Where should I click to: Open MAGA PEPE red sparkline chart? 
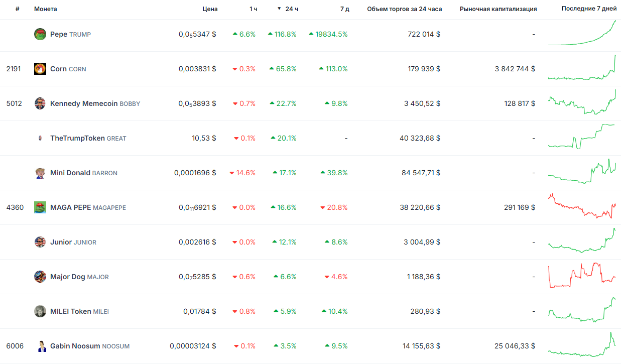click(582, 206)
